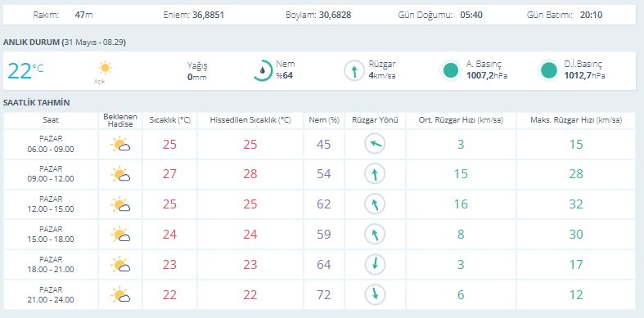The width and height of the screenshot is (644, 318).
Task: Click the Hissedilen Sıcaklık column header
Action: pos(250,121)
